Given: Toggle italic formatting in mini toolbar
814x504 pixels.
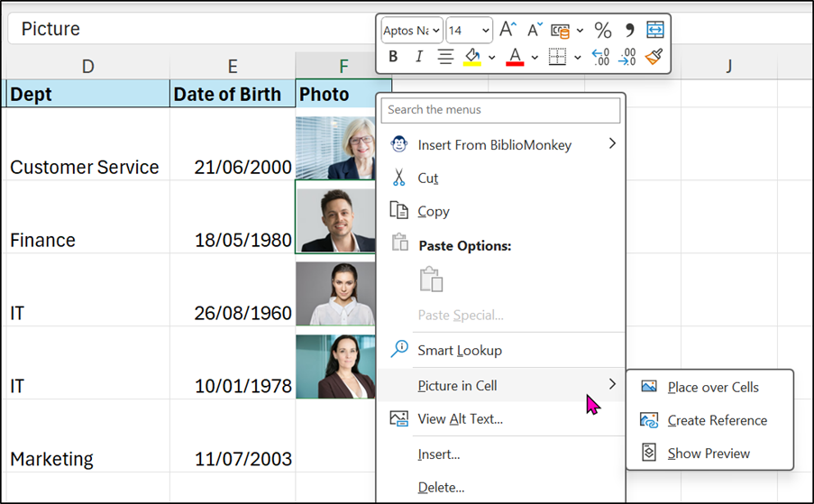Looking at the screenshot, I should 418,57.
